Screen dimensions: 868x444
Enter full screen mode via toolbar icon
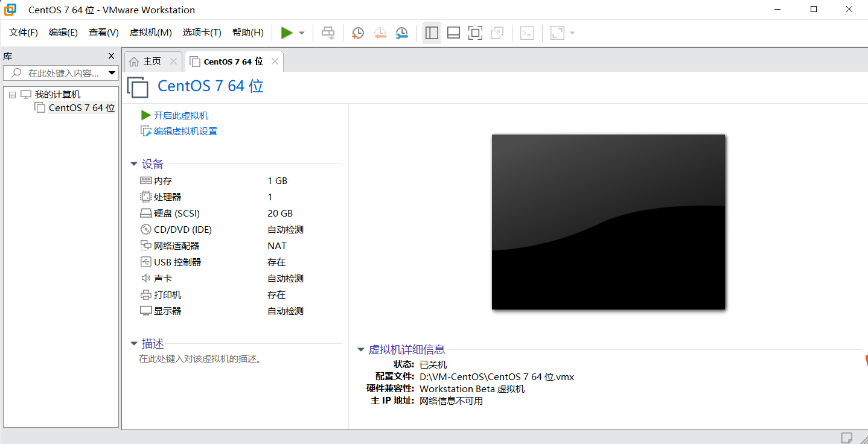475,33
